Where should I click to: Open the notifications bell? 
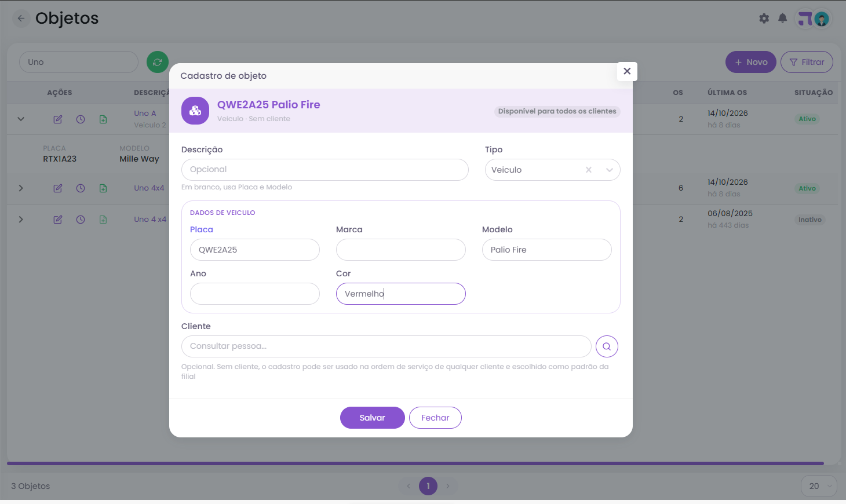point(782,18)
